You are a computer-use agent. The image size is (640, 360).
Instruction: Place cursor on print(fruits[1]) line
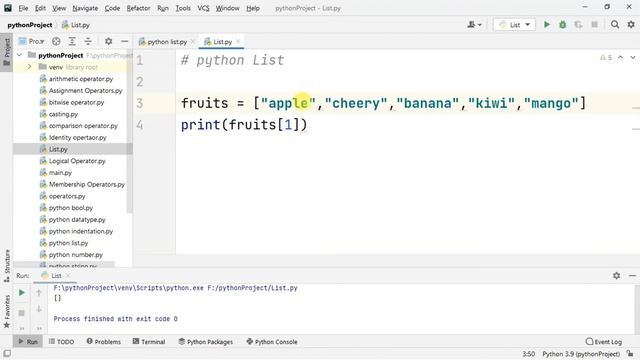pos(244,125)
